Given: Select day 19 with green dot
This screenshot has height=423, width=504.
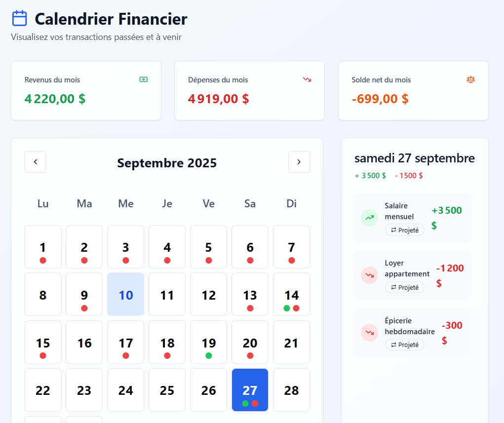Looking at the screenshot, I should click(x=208, y=342).
